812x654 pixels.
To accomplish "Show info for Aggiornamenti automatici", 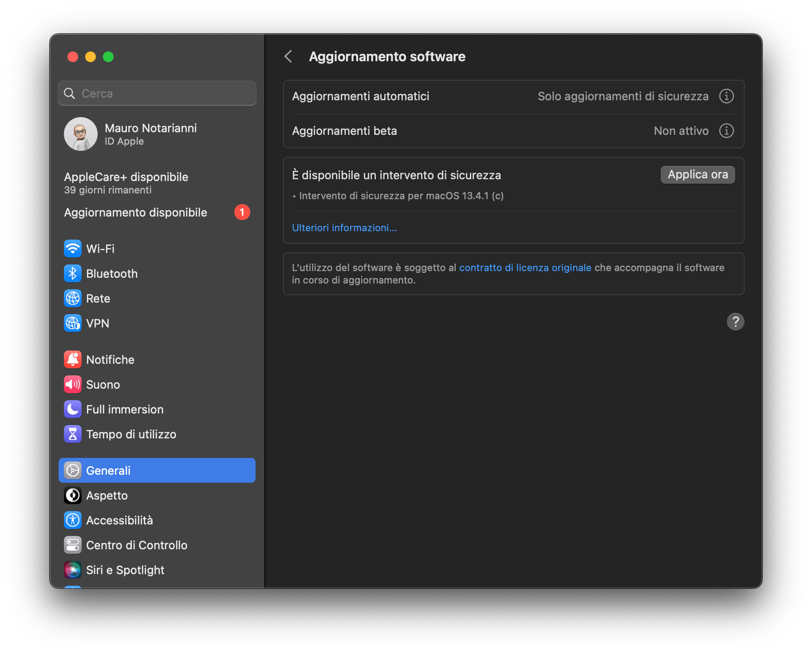I will 726,96.
